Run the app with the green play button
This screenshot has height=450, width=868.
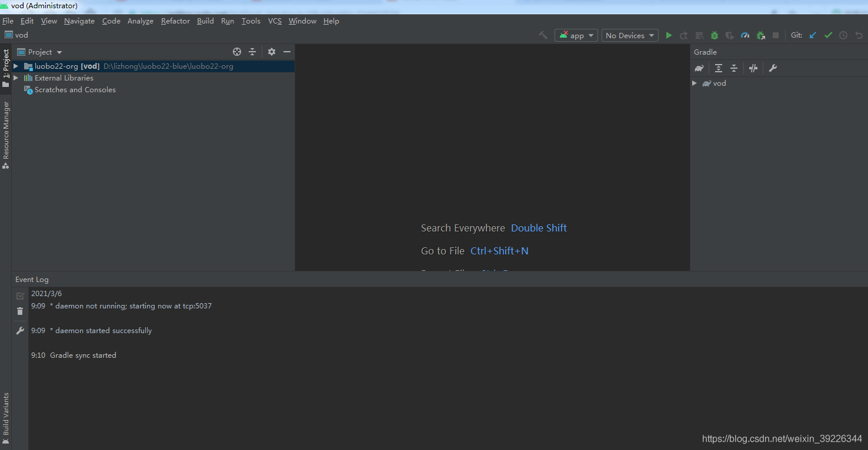coord(669,35)
